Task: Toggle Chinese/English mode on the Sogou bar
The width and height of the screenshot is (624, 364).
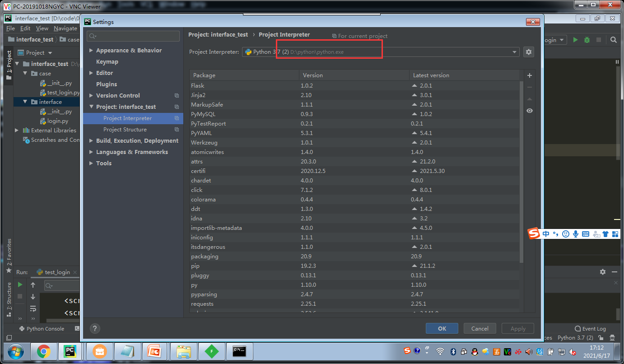Action: click(546, 234)
